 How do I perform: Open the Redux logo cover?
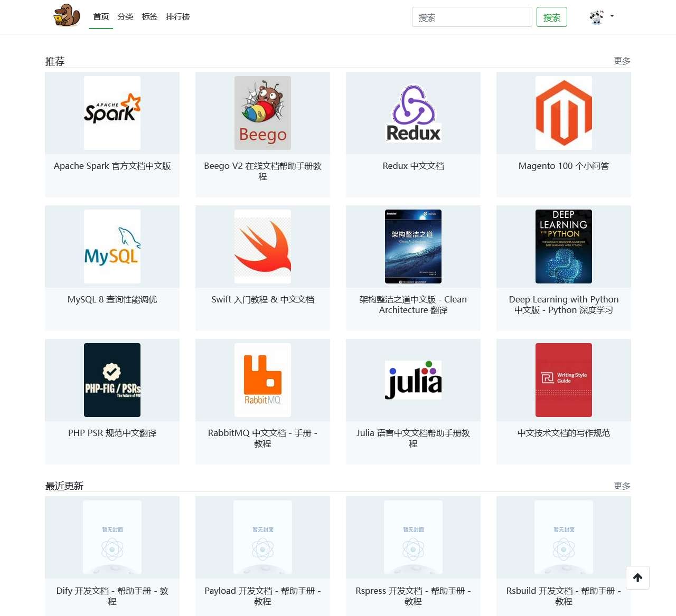coord(413,113)
